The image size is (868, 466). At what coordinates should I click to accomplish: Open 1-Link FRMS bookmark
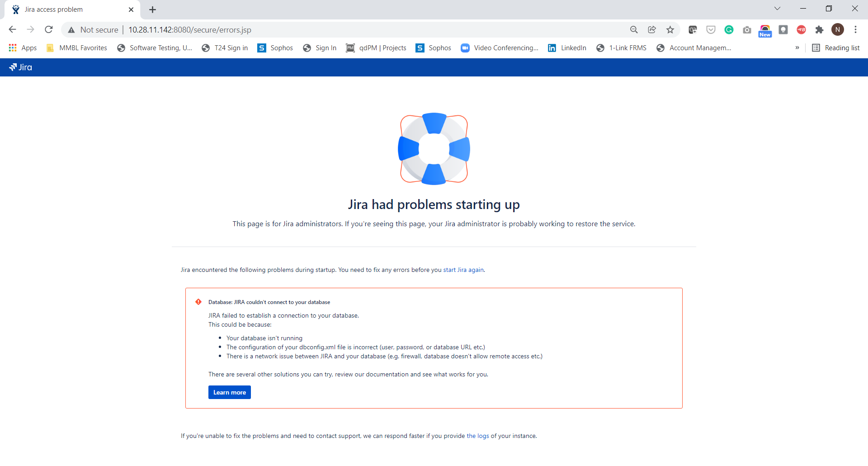click(621, 48)
